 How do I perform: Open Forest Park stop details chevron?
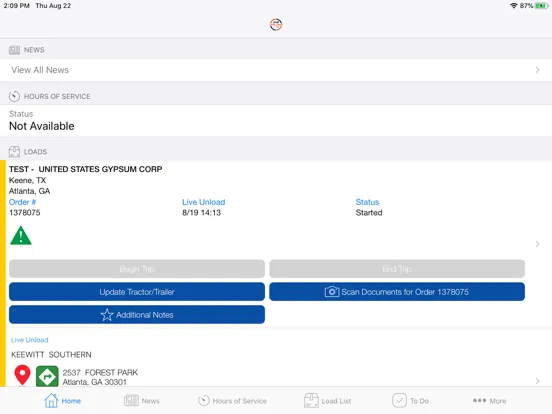point(537,381)
